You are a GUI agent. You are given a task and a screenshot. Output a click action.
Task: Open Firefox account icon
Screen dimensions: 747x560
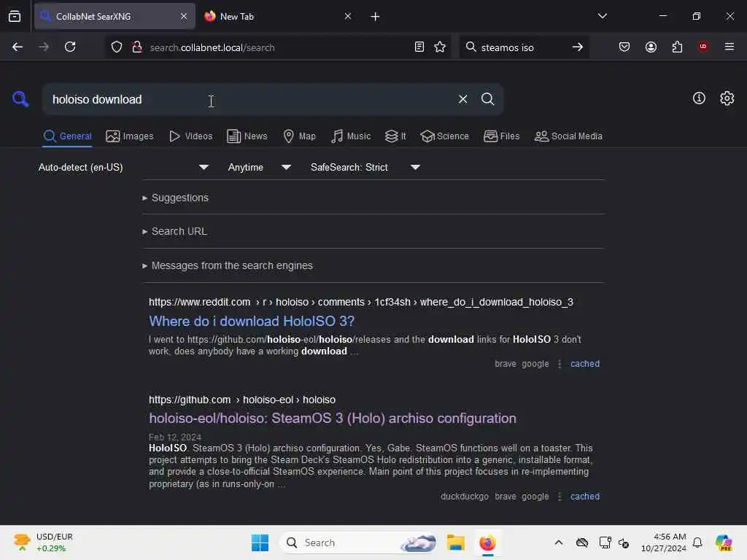651,47
